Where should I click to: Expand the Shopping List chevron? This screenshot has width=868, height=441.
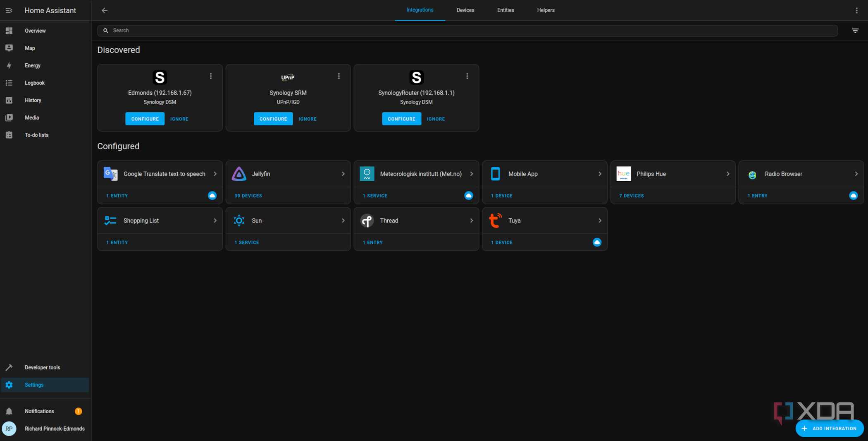click(x=215, y=220)
